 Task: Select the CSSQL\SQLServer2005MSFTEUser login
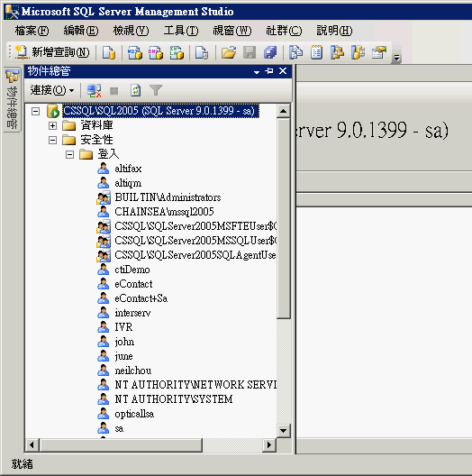coord(195,226)
